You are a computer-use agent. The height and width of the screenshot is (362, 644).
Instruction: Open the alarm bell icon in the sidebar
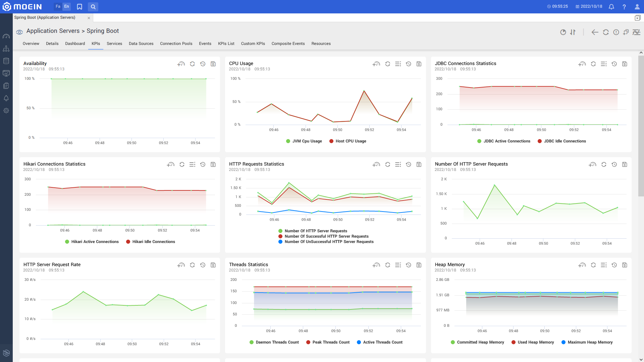tap(6, 98)
